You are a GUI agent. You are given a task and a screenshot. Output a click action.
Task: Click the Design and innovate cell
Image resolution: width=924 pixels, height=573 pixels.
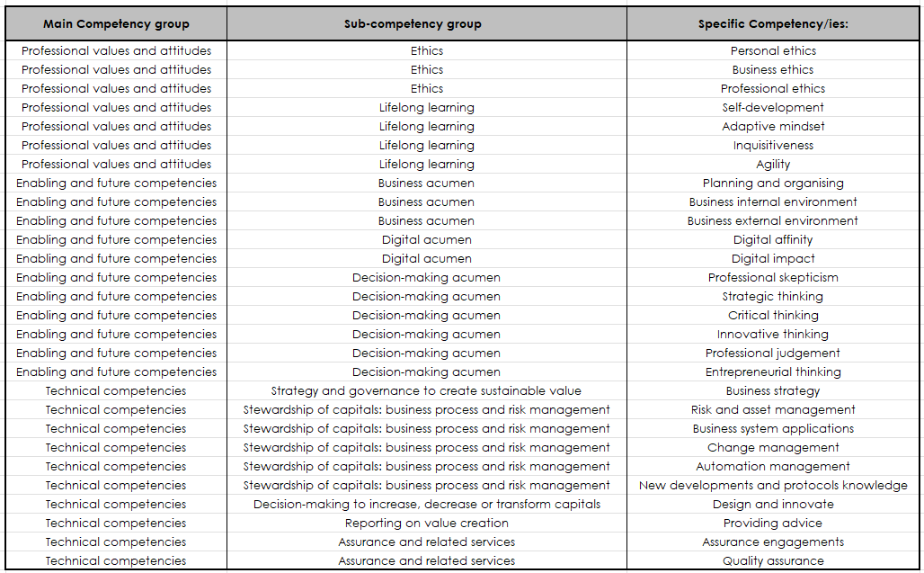[773, 505]
